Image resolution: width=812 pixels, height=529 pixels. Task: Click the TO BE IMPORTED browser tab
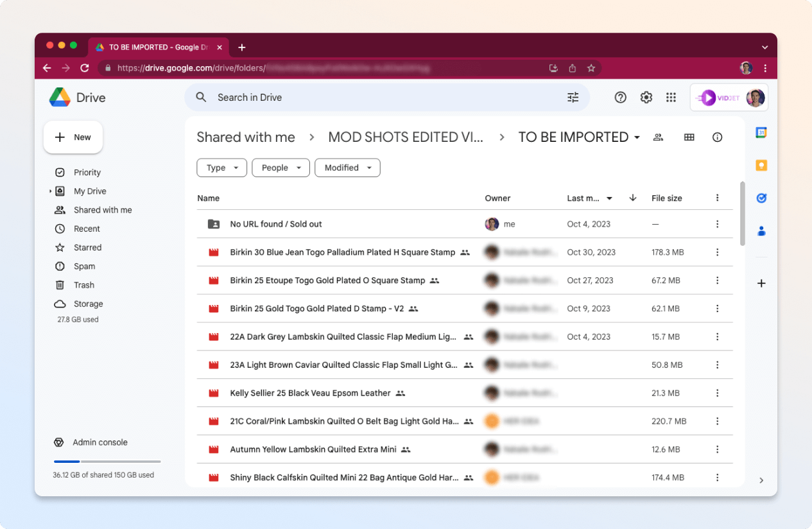pos(158,48)
